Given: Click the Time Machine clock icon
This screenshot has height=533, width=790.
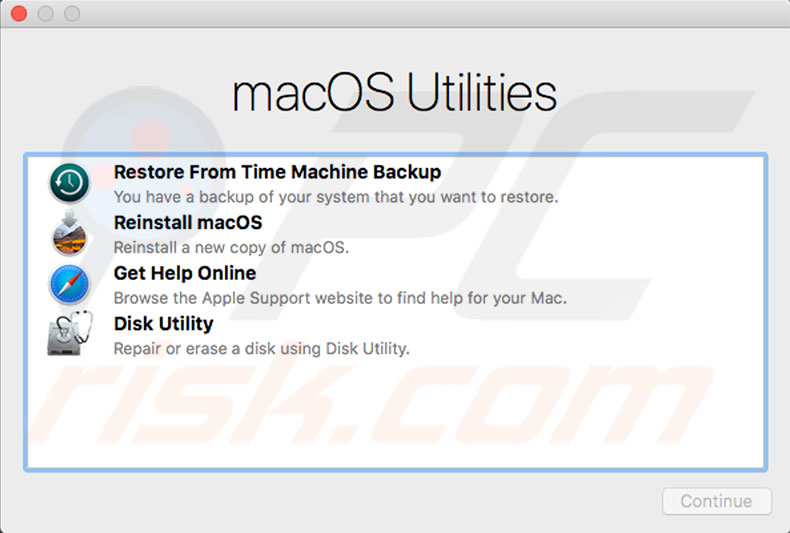Looking at the screenshot, I should [69, 183].
